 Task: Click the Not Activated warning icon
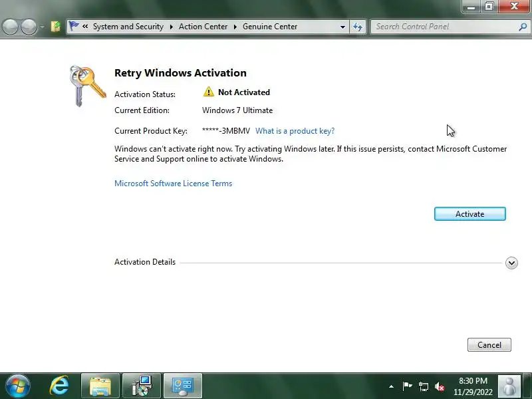(208, 92)
